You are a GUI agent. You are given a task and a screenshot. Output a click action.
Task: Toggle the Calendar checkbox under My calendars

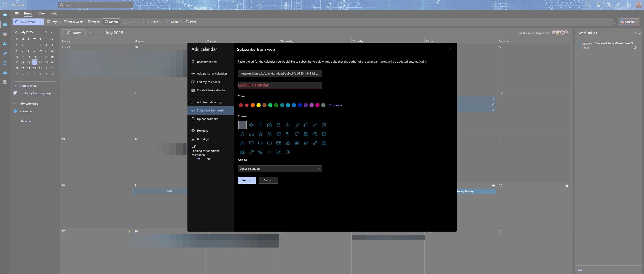pos(15,111)
